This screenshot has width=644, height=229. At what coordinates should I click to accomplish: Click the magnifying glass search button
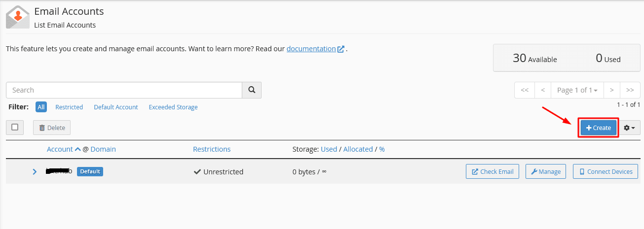tap(252, 90)
